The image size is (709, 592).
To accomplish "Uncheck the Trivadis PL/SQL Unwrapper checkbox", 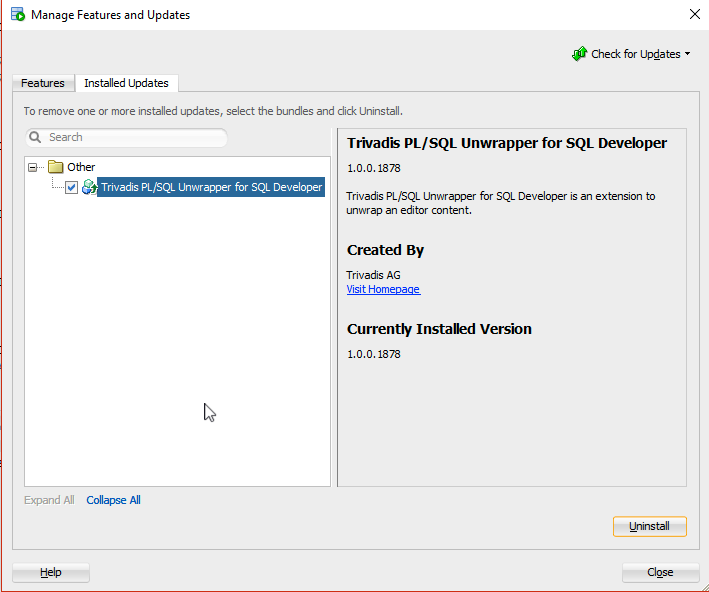I will click(x=71, y=187).
